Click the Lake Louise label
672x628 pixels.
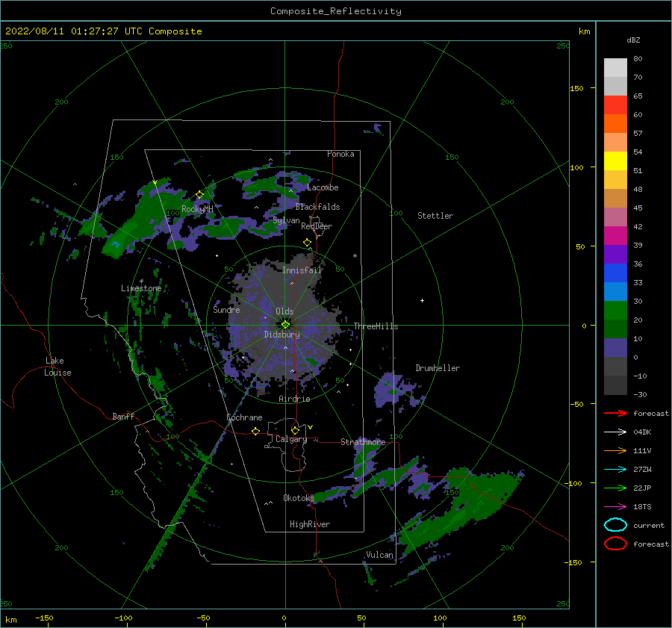tap(57, 367)
